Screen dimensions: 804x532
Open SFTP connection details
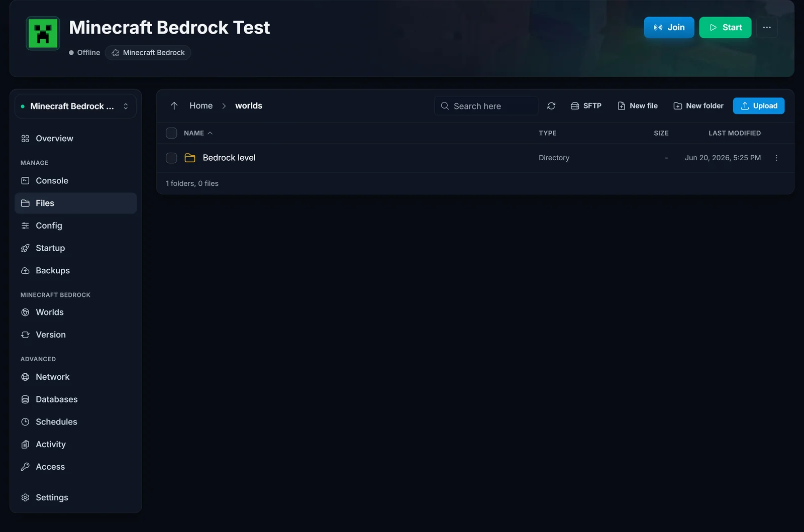pos(586,106)
